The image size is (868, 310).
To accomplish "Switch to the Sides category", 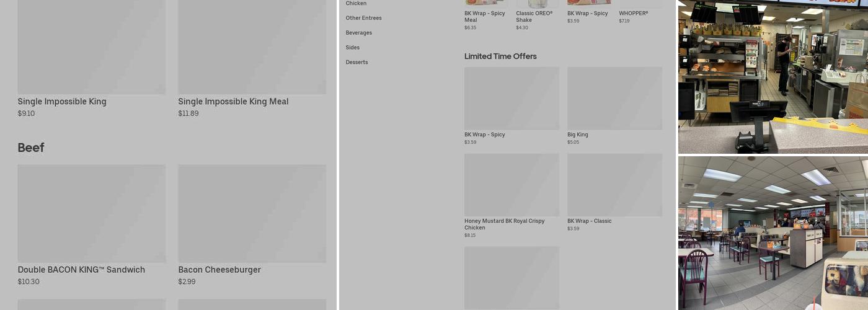I will coord(352,48).
